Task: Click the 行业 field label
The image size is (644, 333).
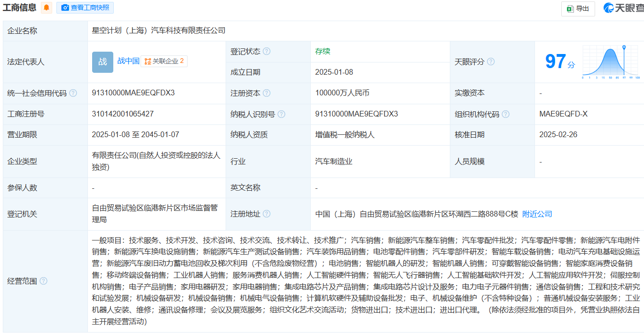Action: 238,162
